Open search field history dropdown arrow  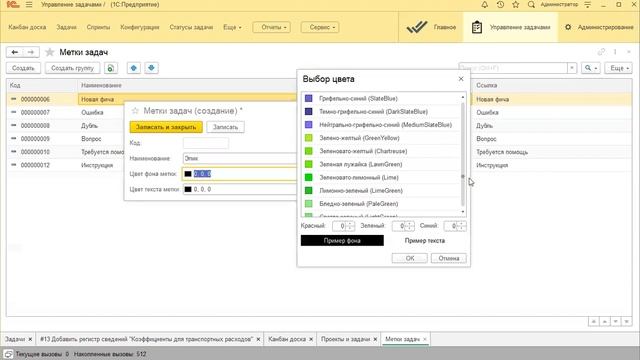572,68
